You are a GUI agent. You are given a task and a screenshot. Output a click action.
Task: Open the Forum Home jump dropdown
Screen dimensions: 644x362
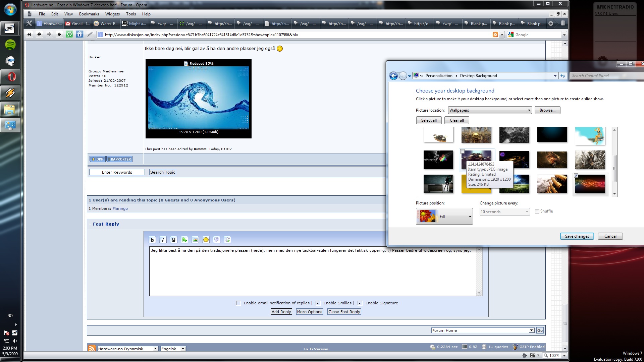(x=483, y=330)
